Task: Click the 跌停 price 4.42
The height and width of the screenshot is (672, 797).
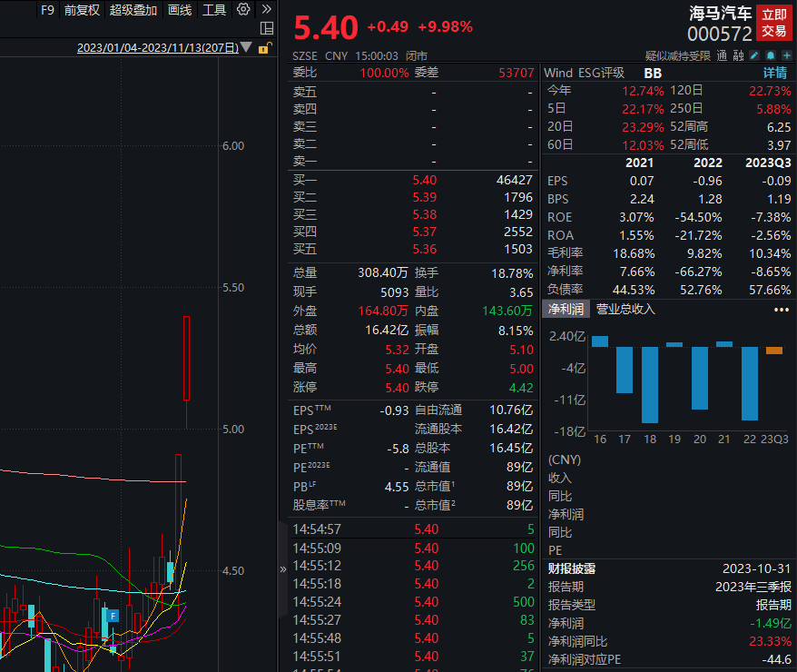Action: click(521, 389)
